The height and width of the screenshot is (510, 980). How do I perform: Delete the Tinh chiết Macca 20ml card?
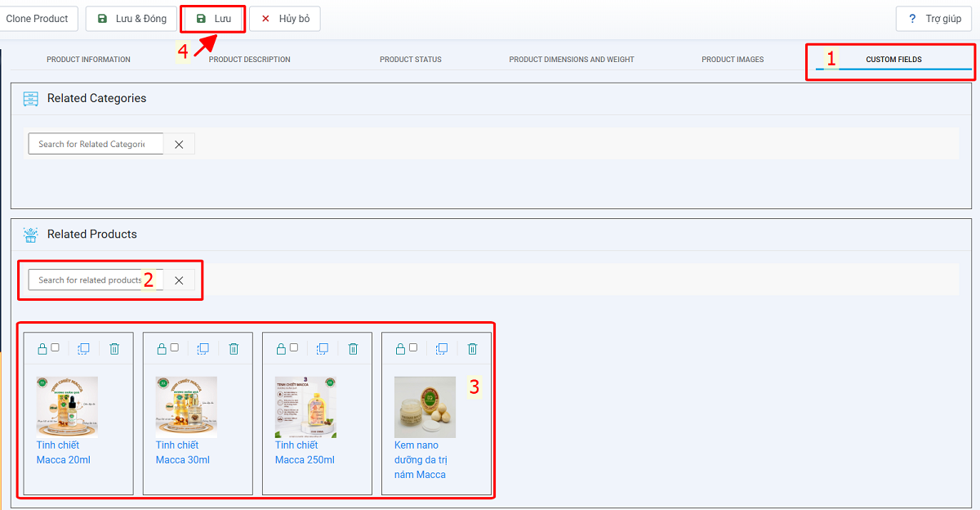[114, 349]
